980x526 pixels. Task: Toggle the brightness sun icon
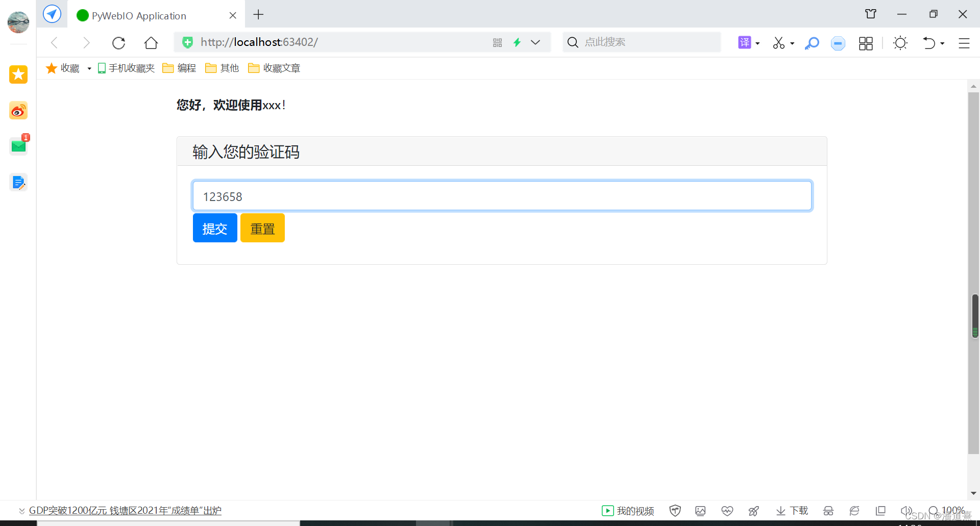tap(900, 43)
